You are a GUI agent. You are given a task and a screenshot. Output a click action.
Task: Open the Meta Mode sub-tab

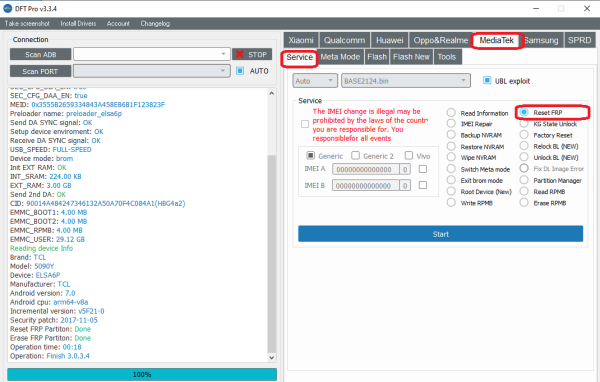click(340, 57)
